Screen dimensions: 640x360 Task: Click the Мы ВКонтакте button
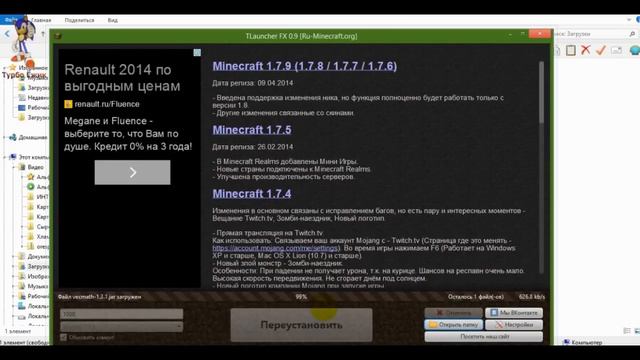pos(514,313)
